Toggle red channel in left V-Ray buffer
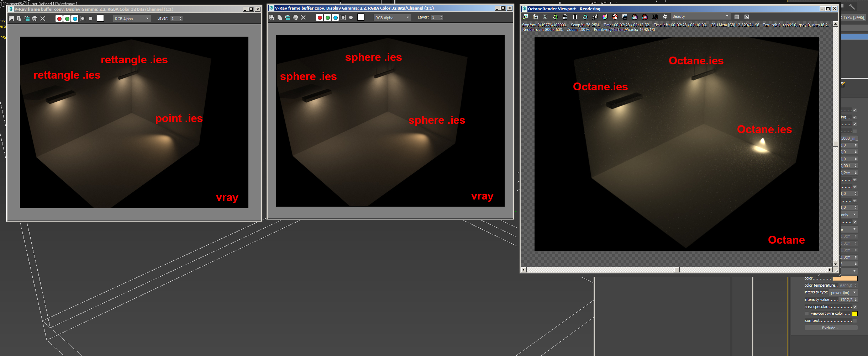The height and width of the screenshot is (356, 868). [x=59, y=18]
